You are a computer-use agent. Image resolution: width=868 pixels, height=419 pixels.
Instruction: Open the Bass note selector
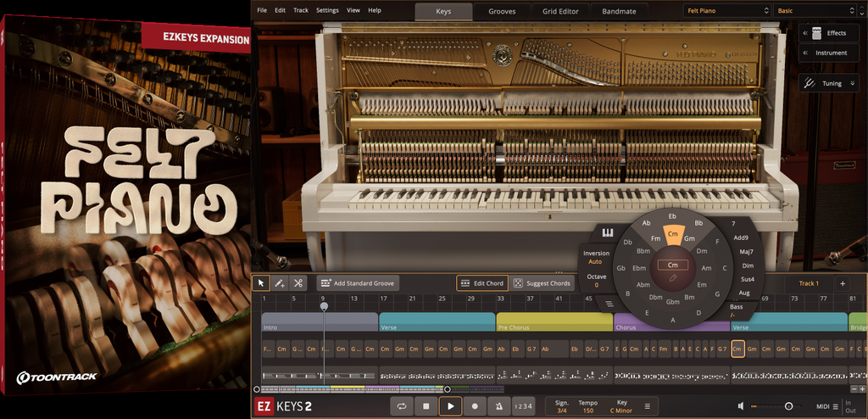click(736, 310)
